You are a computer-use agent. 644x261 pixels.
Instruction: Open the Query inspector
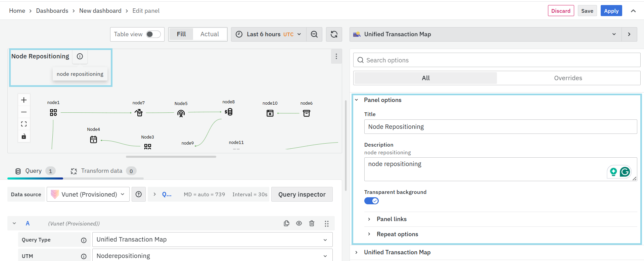click(x=302, y=195)
